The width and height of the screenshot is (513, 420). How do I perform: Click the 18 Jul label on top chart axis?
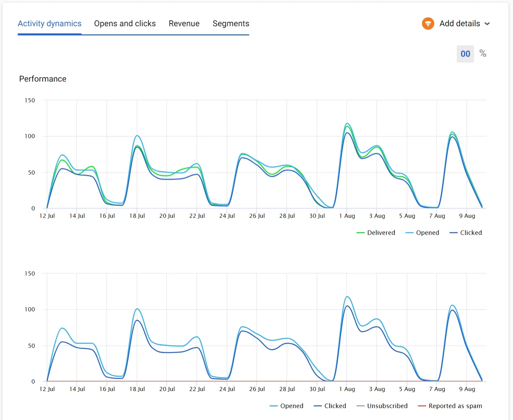[137, 216]
